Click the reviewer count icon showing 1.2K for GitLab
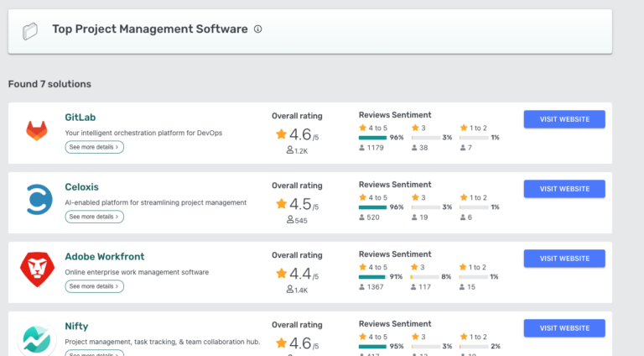Image resolution: width=644 pixels, height=356 pixels. 290,150
